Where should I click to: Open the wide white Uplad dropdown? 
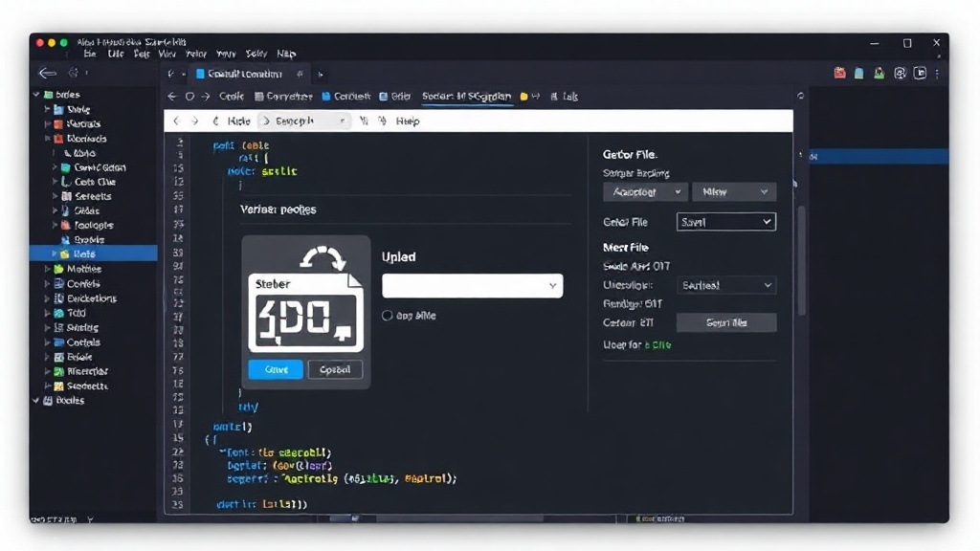472,285
